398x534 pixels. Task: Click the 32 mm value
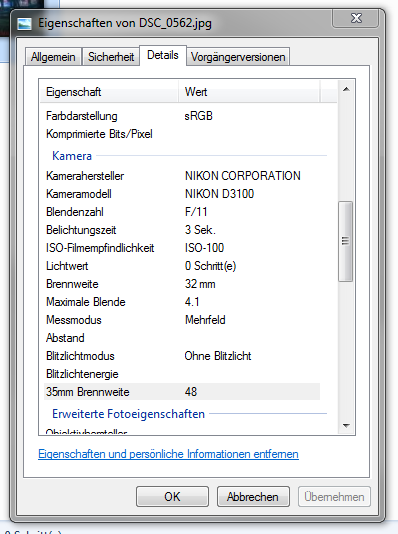200,284
